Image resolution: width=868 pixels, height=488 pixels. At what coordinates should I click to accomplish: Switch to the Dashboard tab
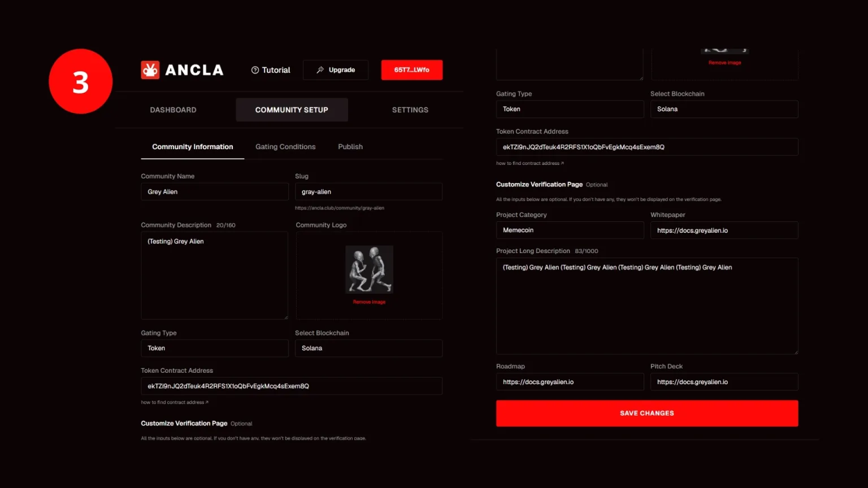(x=173, y=110)
